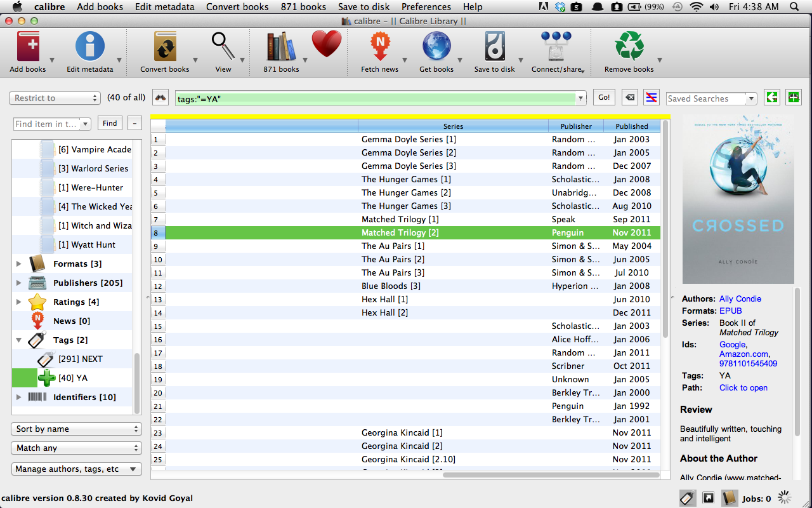Click the Crossed book cover thumbnail
812x508 pixels.
(x=738, y=199)
